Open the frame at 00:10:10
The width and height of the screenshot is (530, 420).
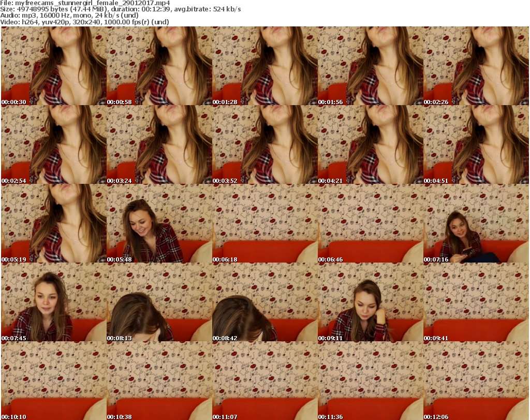click(54, 381)
